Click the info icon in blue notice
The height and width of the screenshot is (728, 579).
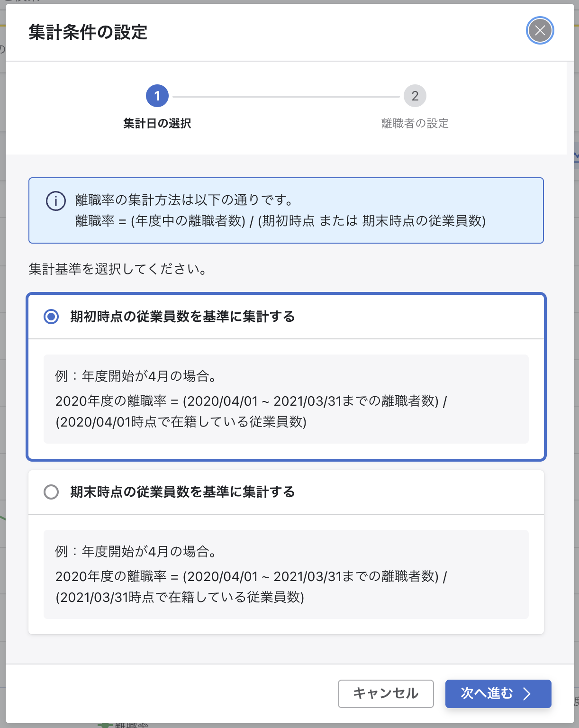pyautogui.click(x=56, y=201)
